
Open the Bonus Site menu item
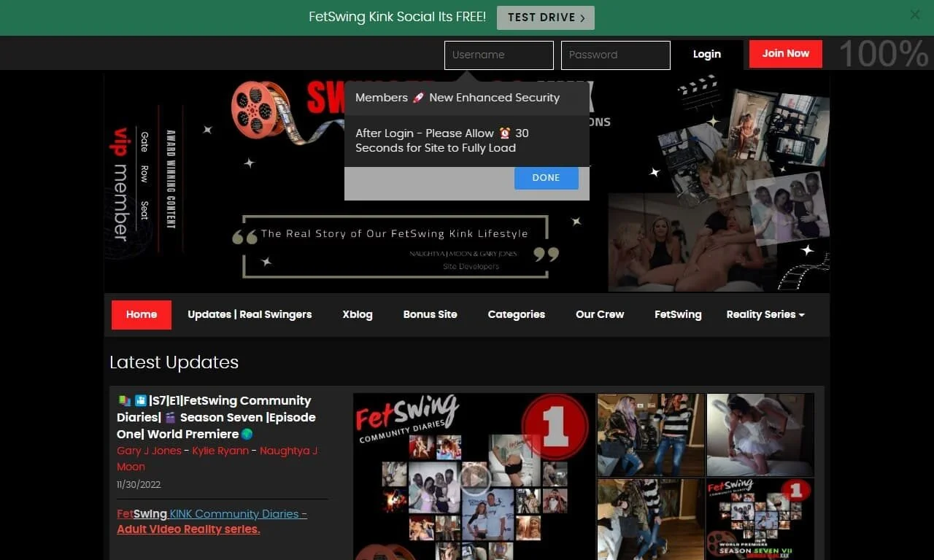(431, 315)
